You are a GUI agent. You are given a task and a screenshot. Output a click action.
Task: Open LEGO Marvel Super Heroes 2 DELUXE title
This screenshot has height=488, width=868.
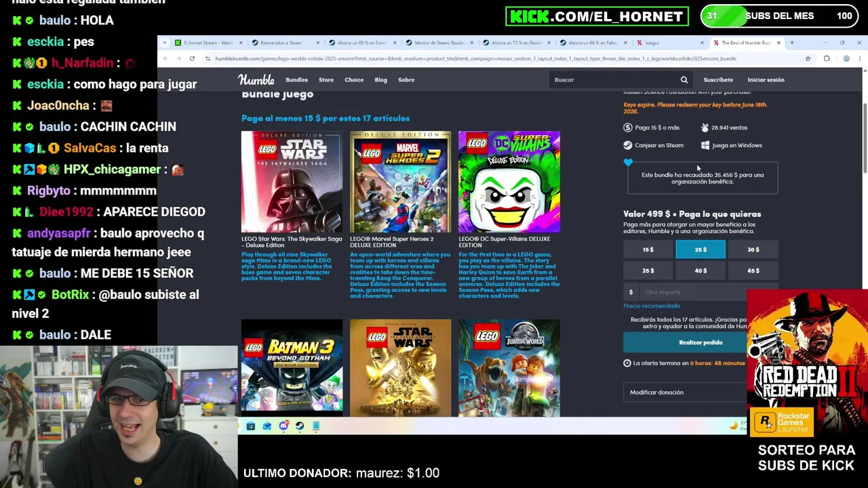pos(392,242)
